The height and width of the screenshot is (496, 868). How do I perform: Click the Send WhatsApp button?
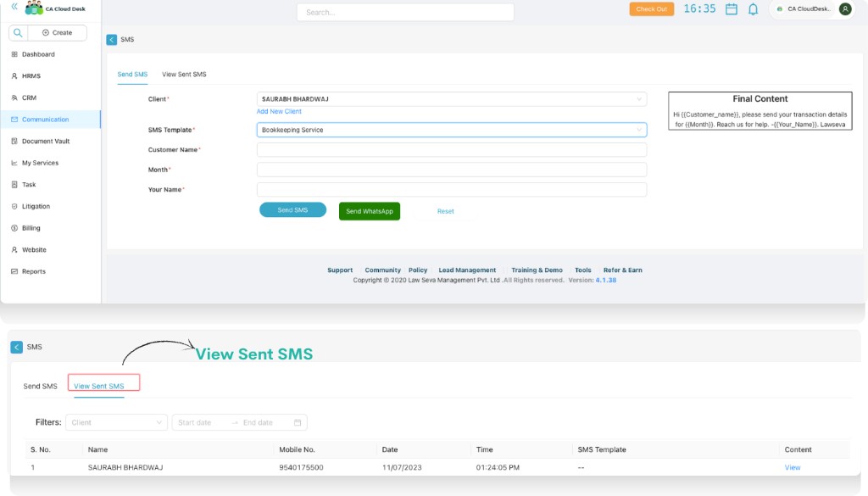[x=369, y=210]
